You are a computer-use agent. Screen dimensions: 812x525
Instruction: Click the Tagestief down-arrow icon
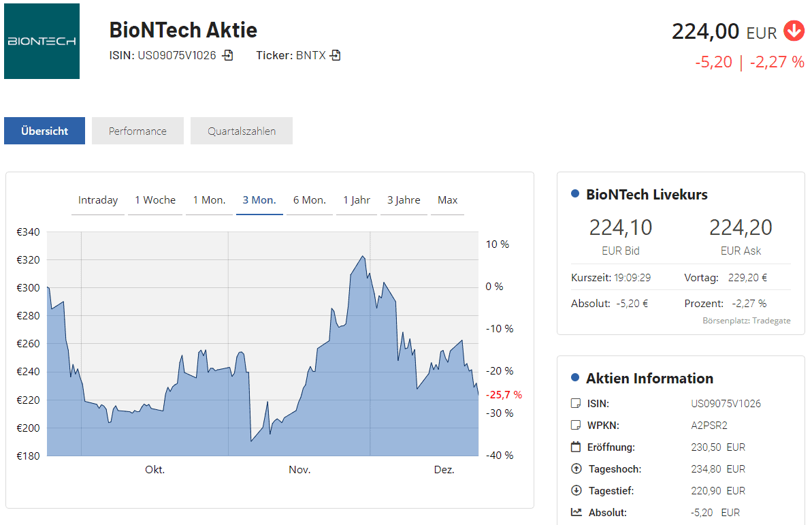[x=576, y=491]
